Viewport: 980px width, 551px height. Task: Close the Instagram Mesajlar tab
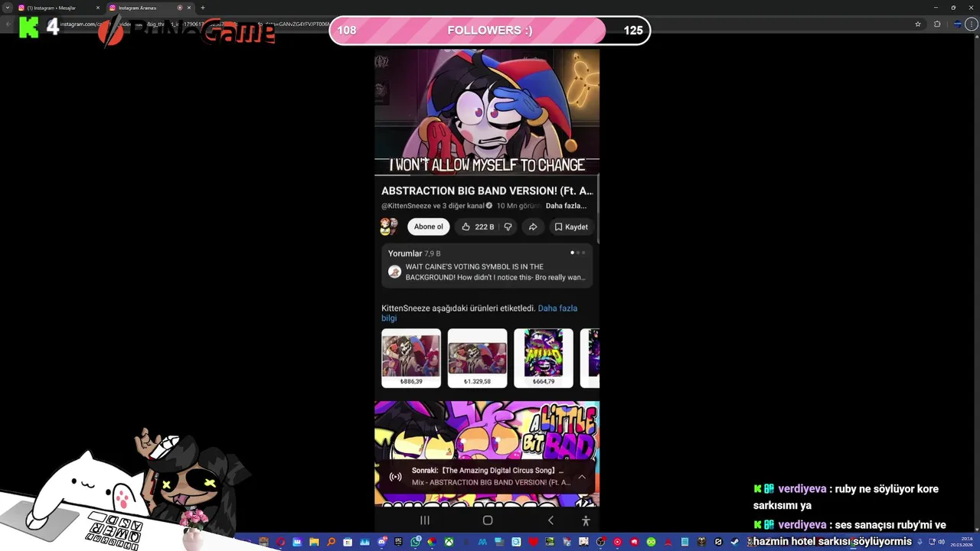click(98, 8)
